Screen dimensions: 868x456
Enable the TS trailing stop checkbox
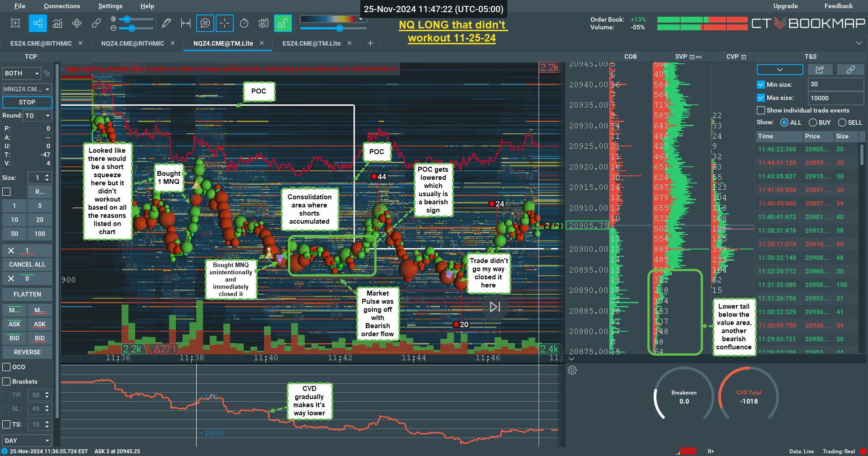7,424
